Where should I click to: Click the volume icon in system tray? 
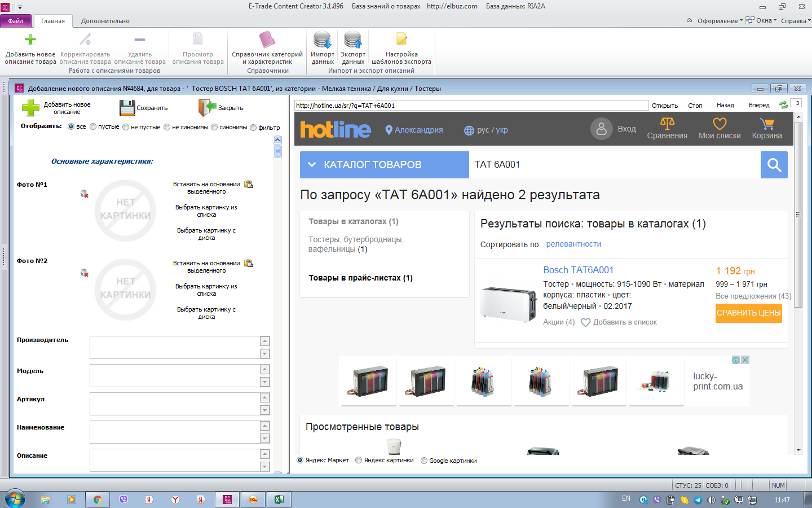(x=711, y=500)
